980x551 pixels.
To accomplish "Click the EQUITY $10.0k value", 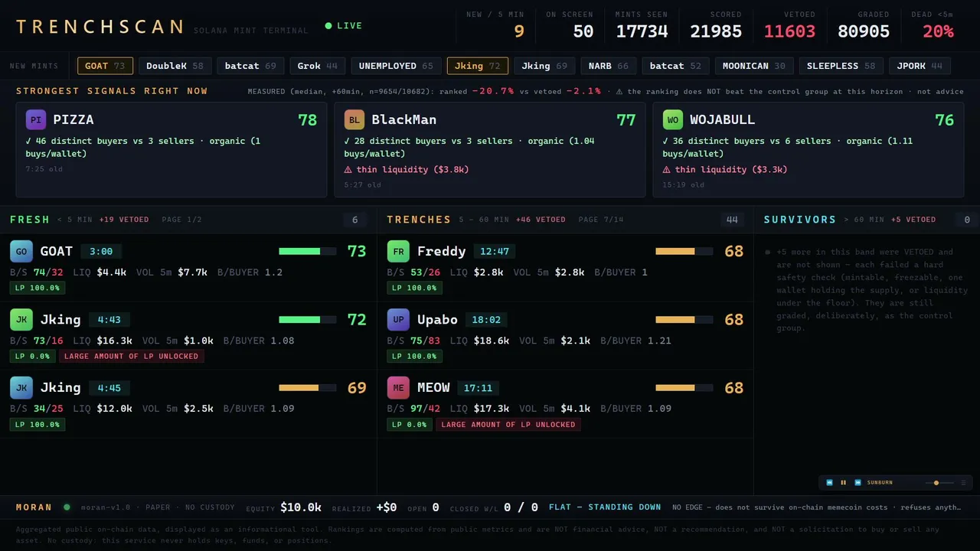I will 300,507.
